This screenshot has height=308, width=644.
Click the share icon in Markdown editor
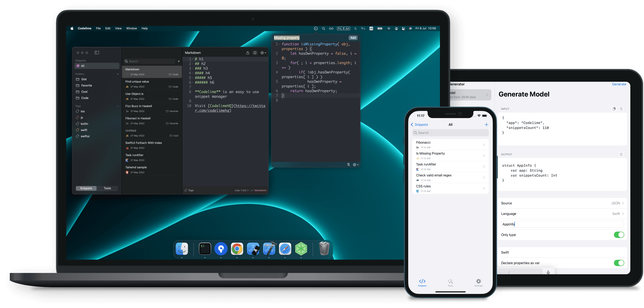(x=248, y=53)
